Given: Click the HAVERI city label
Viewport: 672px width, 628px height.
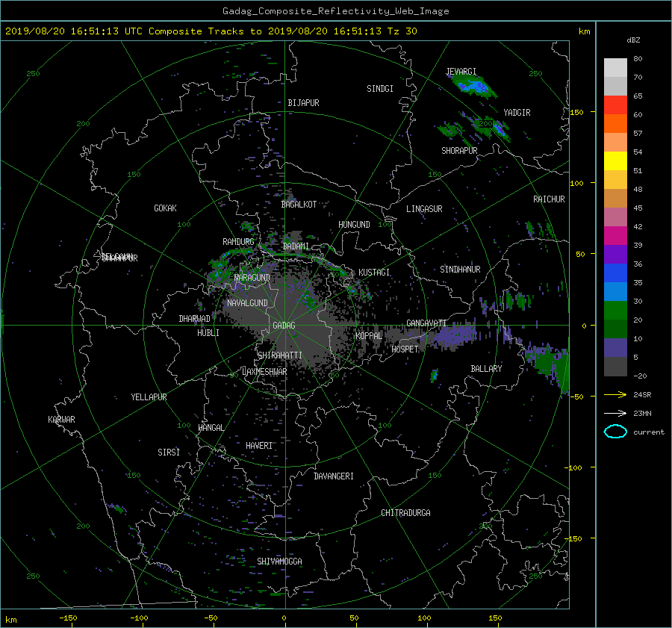Looking at the screenshot, I should (x=259, y=446).
